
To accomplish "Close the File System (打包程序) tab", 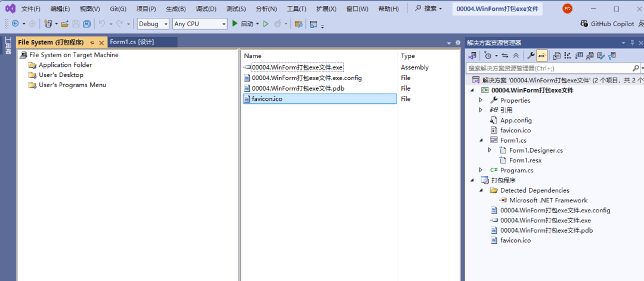I will 101,43.
